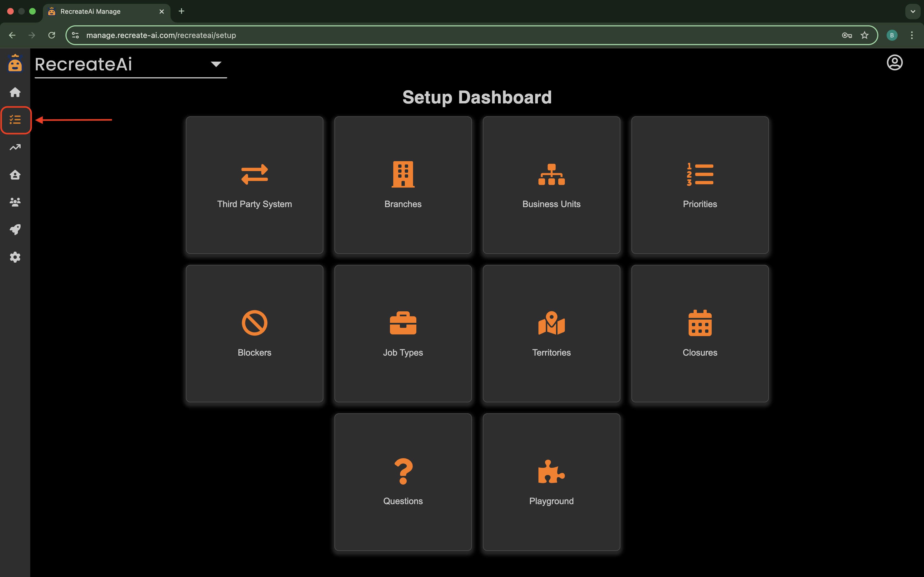This screenshot has height=577, width=924.
Task: Expand the RecreateAi company selector dropdown
Action: tap(216, 64)
